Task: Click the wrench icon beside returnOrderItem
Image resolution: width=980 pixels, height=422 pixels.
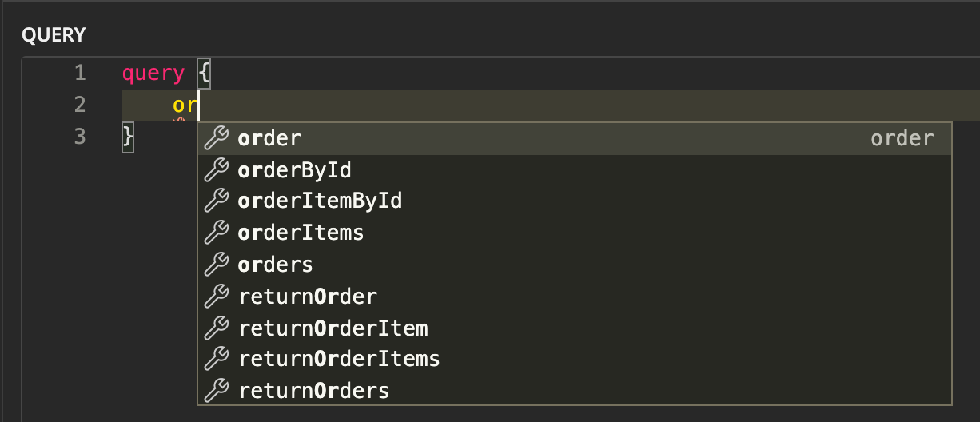Action: point(217,328)
